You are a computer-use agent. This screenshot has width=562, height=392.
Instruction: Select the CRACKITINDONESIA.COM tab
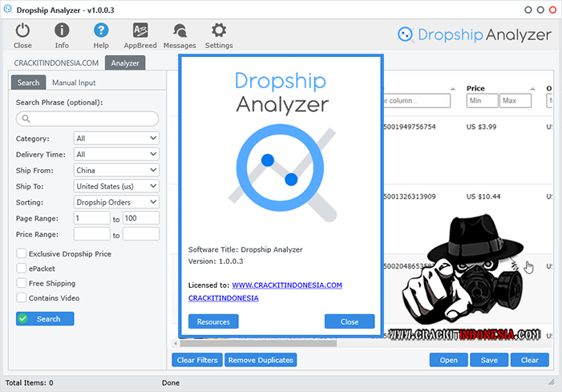point(57,63)
